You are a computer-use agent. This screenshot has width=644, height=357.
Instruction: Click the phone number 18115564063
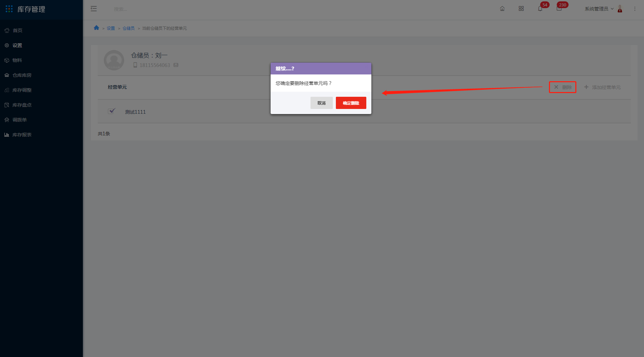[155, 65]
